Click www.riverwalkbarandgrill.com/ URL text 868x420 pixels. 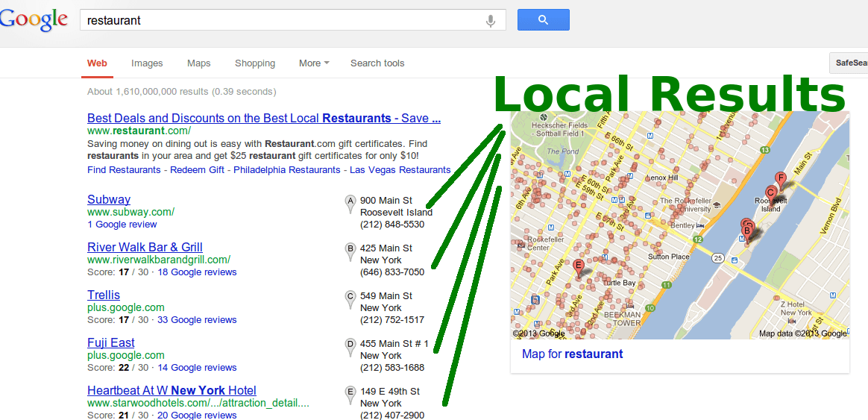coord(159,260)
